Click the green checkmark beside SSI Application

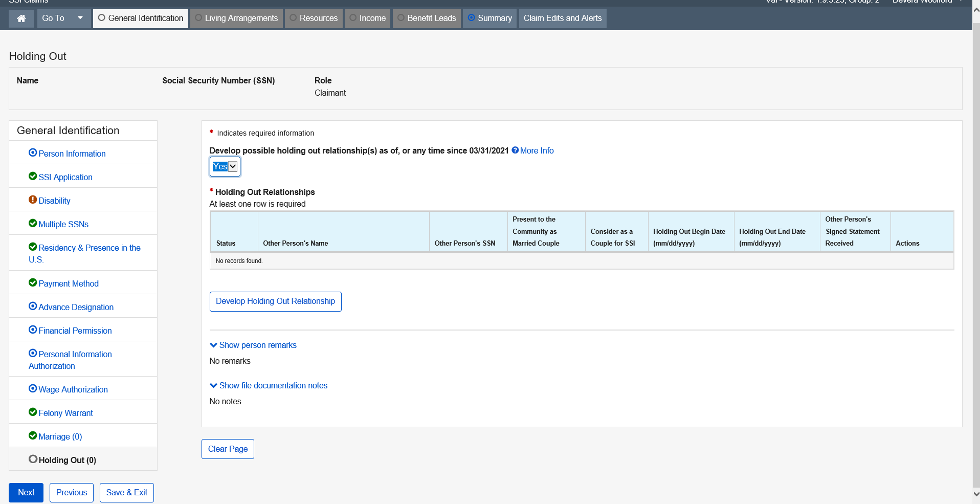(33, 177)
